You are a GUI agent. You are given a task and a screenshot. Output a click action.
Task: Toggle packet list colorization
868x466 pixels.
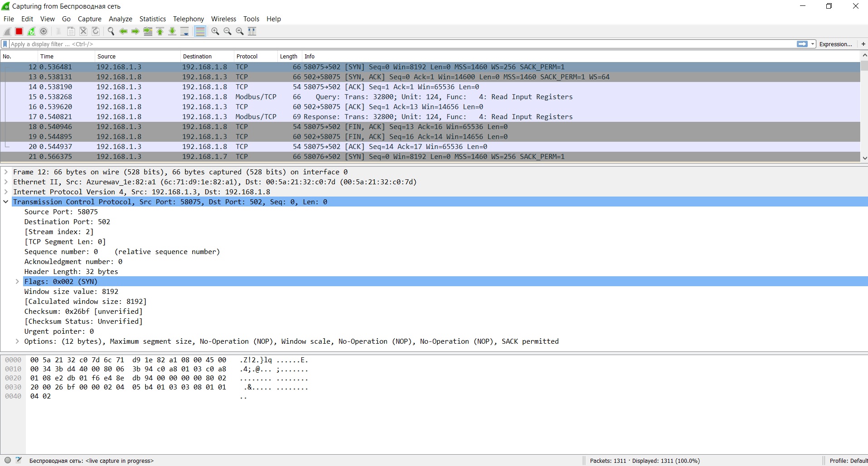click(x=200, y=31)
